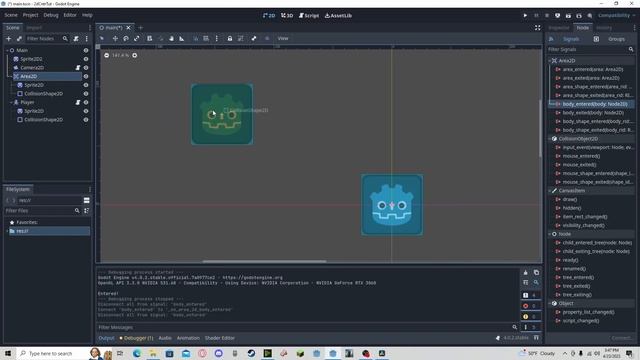Lock the selected node
Screen dimensions: 640x360
(230, 38)
